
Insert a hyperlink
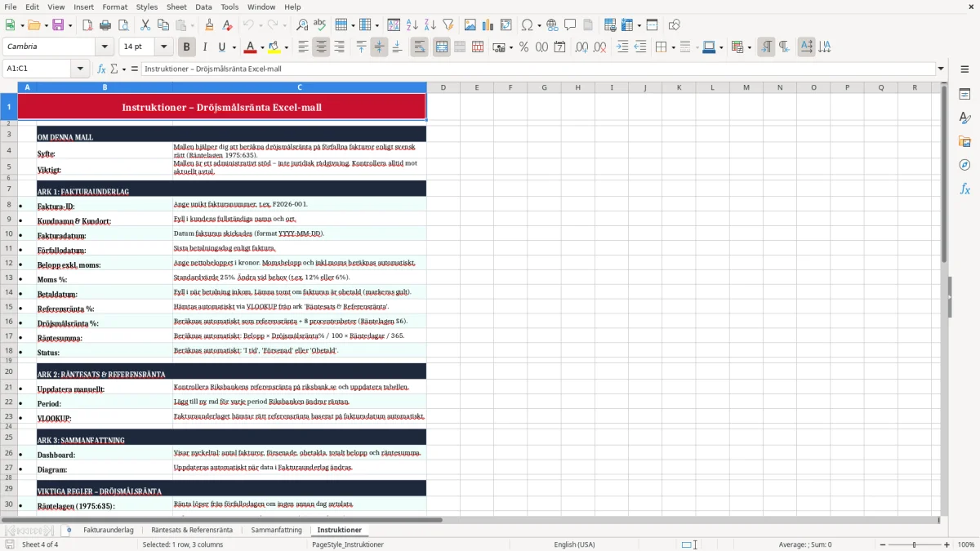click(x=552, y=25)
